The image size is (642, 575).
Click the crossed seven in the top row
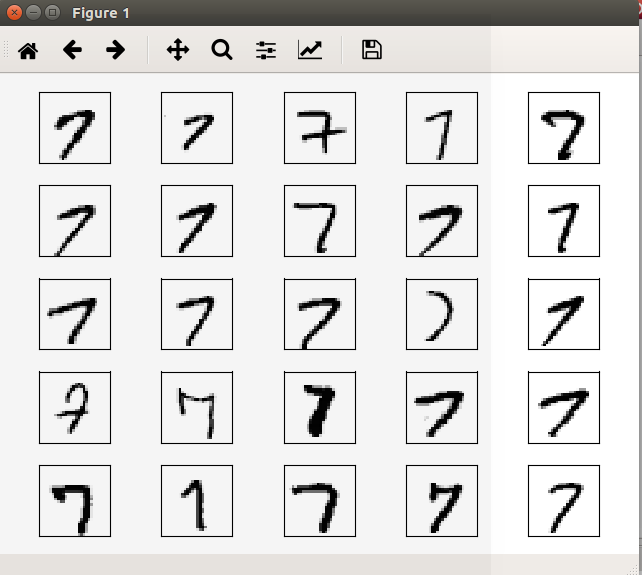click(320, 128)
